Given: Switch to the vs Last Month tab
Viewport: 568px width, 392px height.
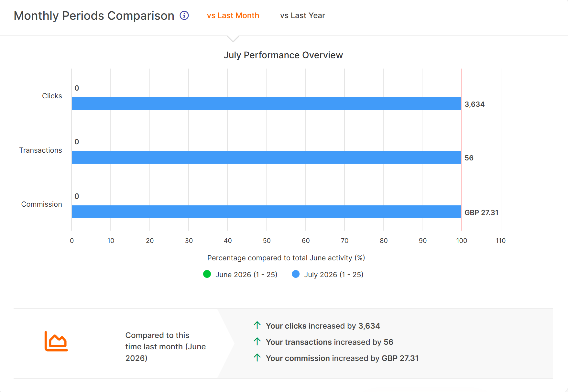Looking at the screenshot, I should coord(233,16).
